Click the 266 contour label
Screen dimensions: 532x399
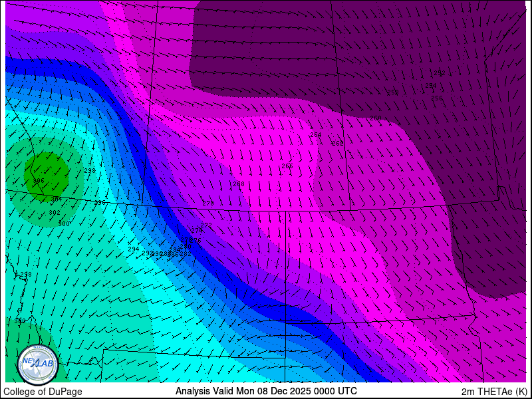(287, 166)
